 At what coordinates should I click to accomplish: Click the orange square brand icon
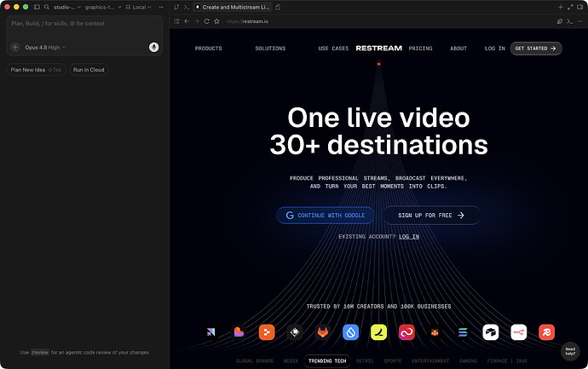pos(267,332)
